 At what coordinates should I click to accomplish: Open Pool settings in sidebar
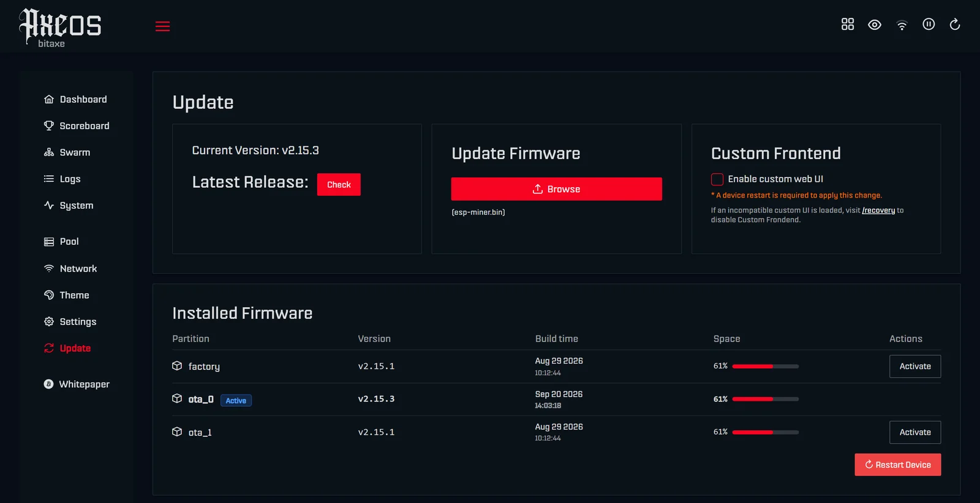coord(61,242)
